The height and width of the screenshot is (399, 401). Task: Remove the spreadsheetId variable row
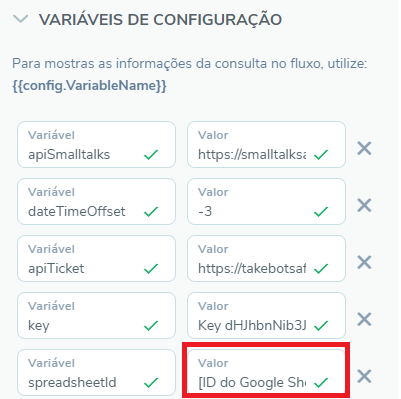pos(364,376)
